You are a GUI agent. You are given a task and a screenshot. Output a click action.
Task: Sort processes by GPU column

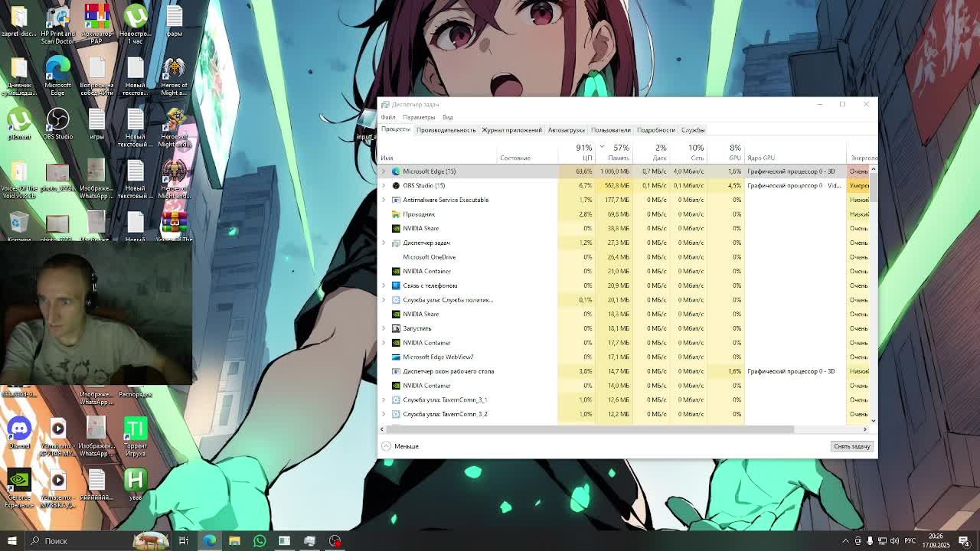click(x=725, y=152)
